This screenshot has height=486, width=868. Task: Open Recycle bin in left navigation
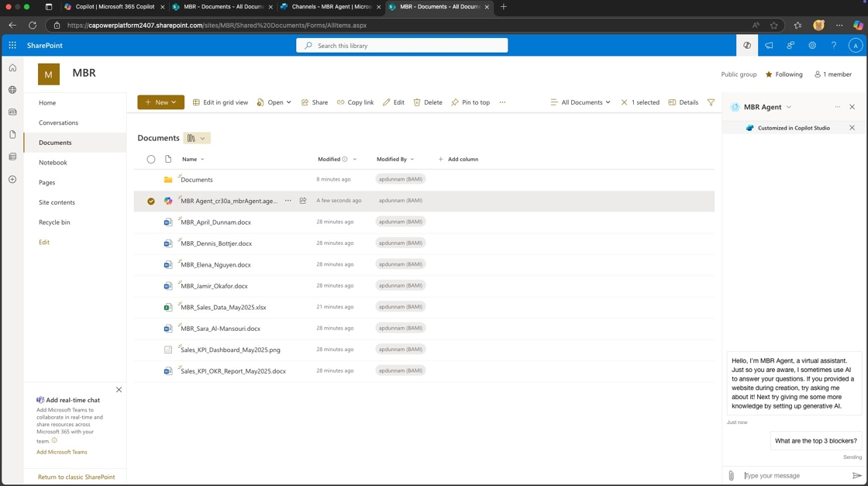[x=54, y=222]
